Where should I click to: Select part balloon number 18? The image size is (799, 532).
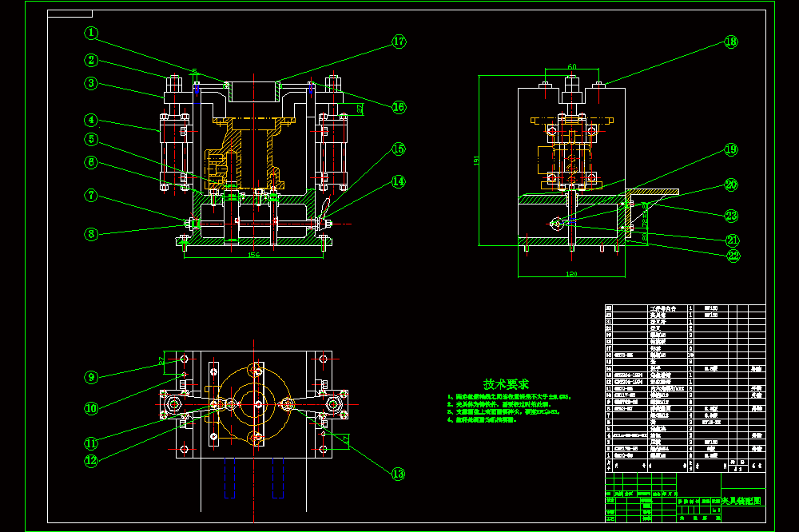pyautogui.click(x=731, y=42)
